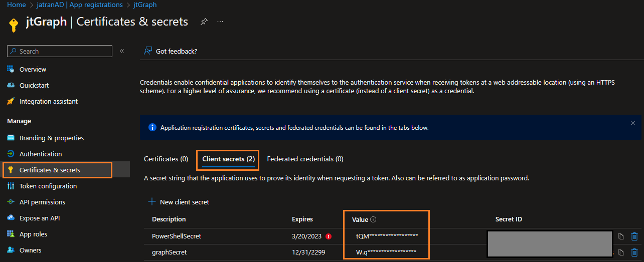Open the ellipsis more options menu in header

pyautogui.click(x=220, y=22)
